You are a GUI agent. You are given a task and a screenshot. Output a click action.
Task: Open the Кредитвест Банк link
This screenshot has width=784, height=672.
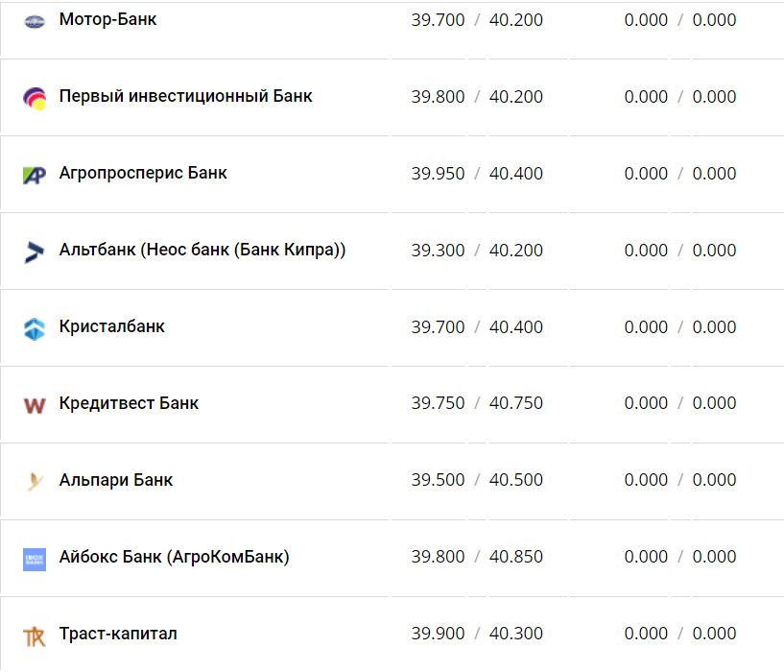[x=129, y=403]
